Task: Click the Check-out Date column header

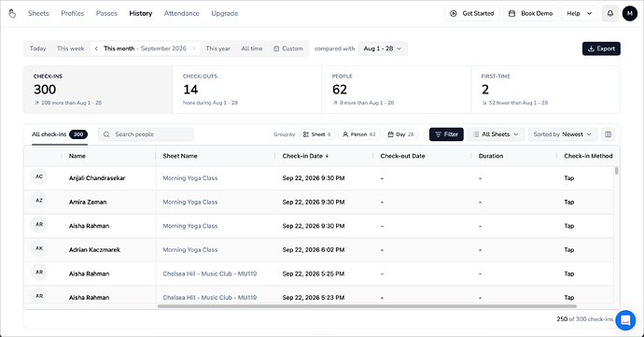Action: tap(402, 156)
